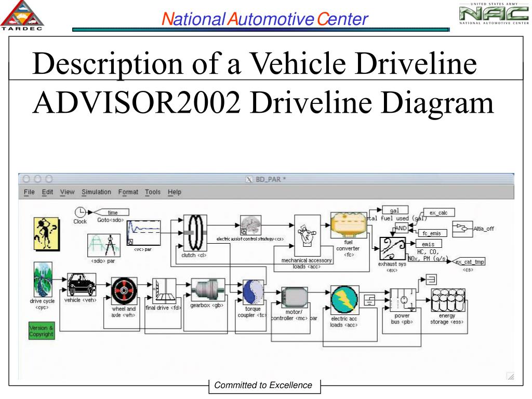Screen dimensions: 532x399
Task: Select the final drive <fd> block
Action: pyautogui.click(x=164, y=291)
